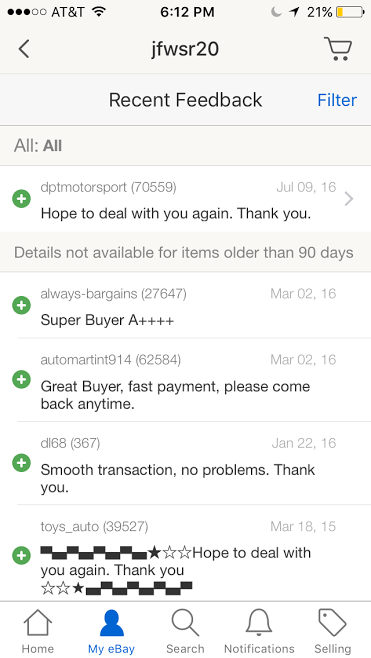Tap positive icon beside dl68 feedback
Screen dimensions: 371x658
point(21,463)
